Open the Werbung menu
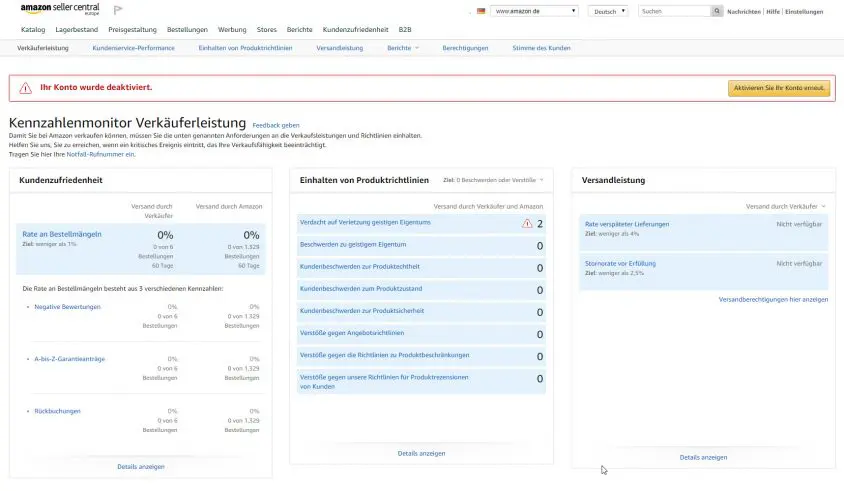The width and height of the screenshot is (844, 491). [x=232, y=30]
